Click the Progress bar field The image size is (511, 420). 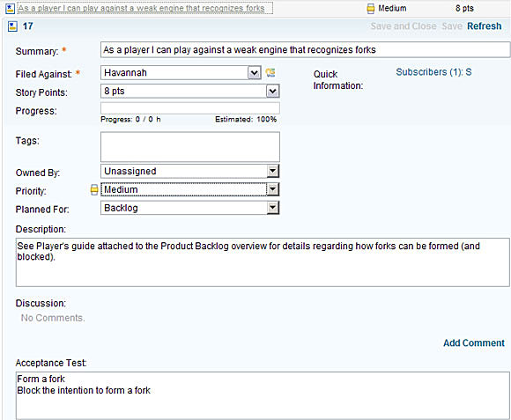(190, 108)
